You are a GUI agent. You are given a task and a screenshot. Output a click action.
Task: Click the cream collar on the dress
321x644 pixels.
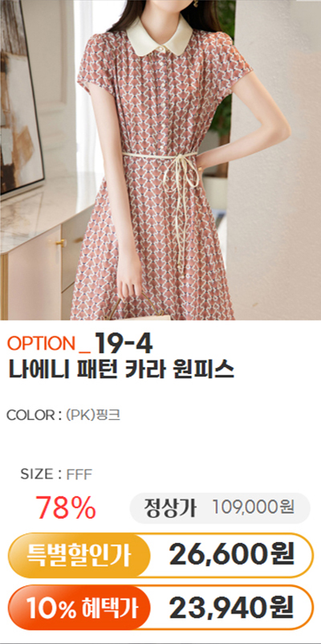point(159,37)
